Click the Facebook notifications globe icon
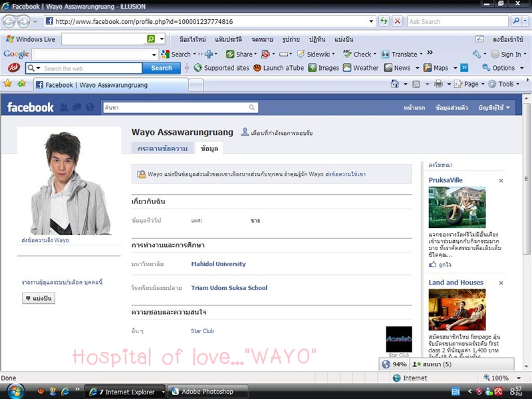Viewport: 532px width, 399px height. [90, 107]
